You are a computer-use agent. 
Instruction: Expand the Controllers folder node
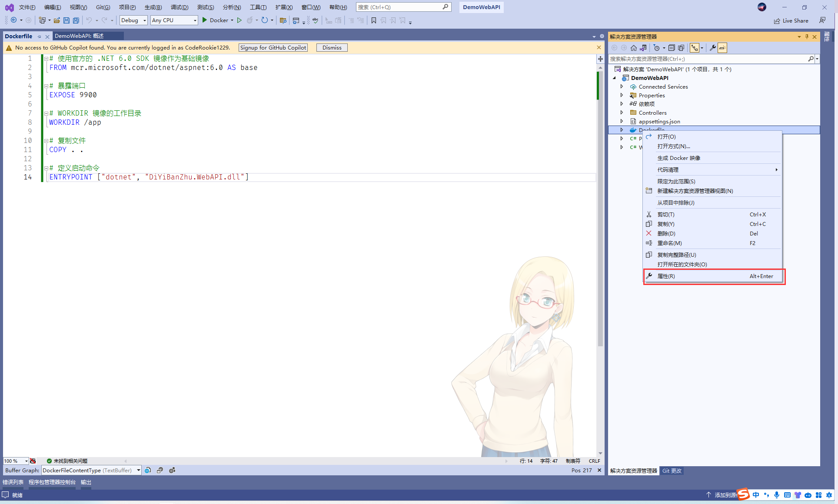(x=622, y=113)
